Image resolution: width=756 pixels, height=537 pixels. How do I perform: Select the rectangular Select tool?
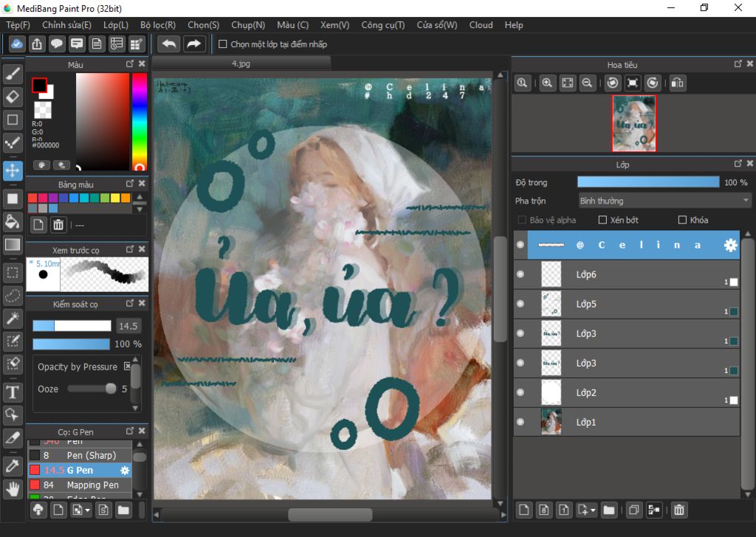[x=13, y=273]
